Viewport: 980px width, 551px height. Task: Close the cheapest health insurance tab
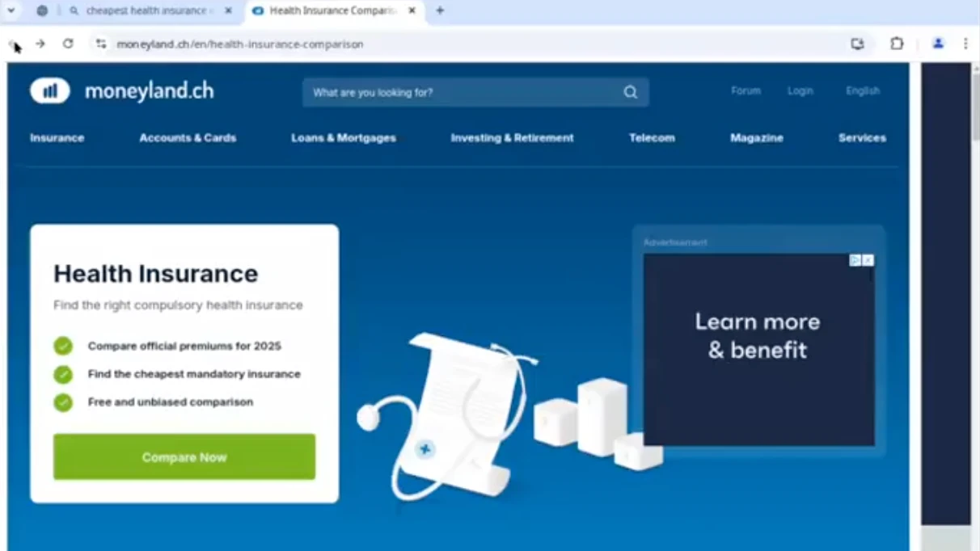point(228,11)
